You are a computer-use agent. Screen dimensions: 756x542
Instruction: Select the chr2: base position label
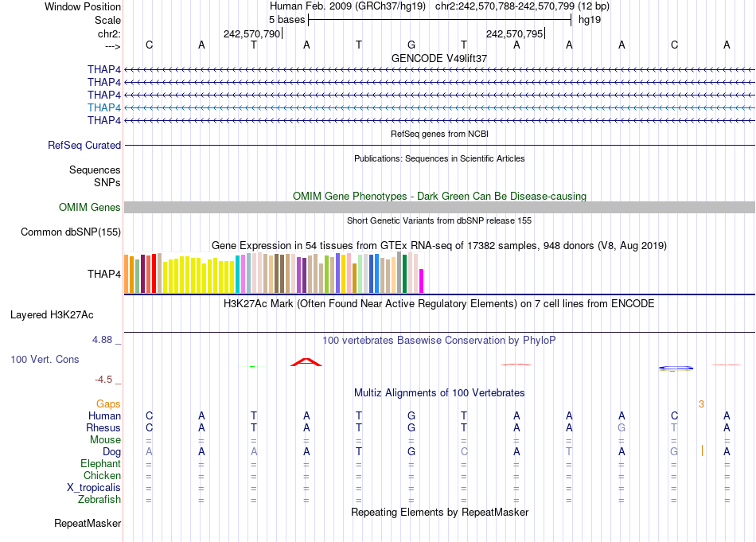[109, 33]
